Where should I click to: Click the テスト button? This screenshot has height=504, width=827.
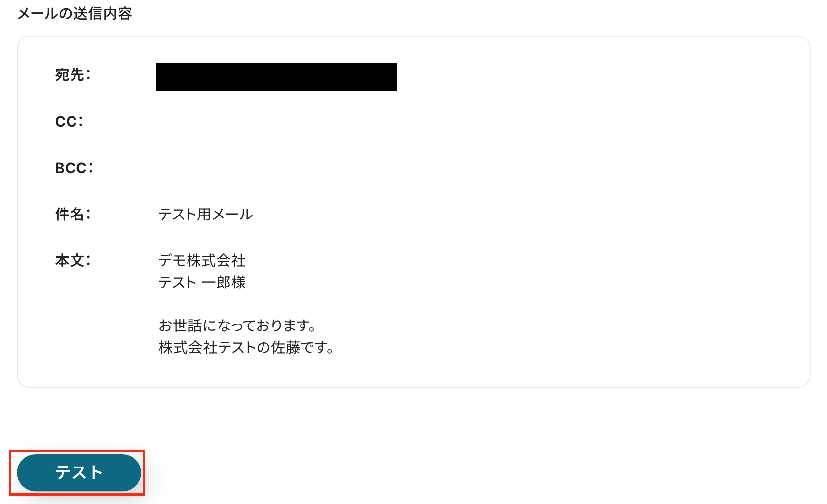pyautogui.click(x=79, y=472)
